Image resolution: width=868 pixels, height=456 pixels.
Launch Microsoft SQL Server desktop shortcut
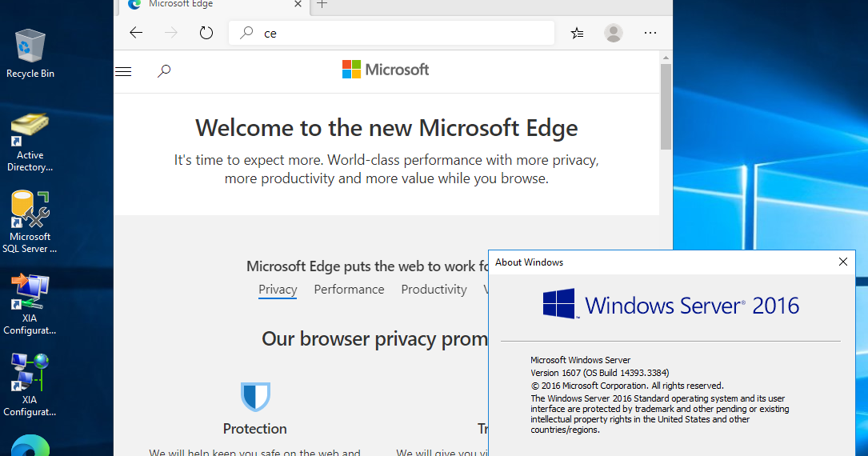tap(30, 222)
